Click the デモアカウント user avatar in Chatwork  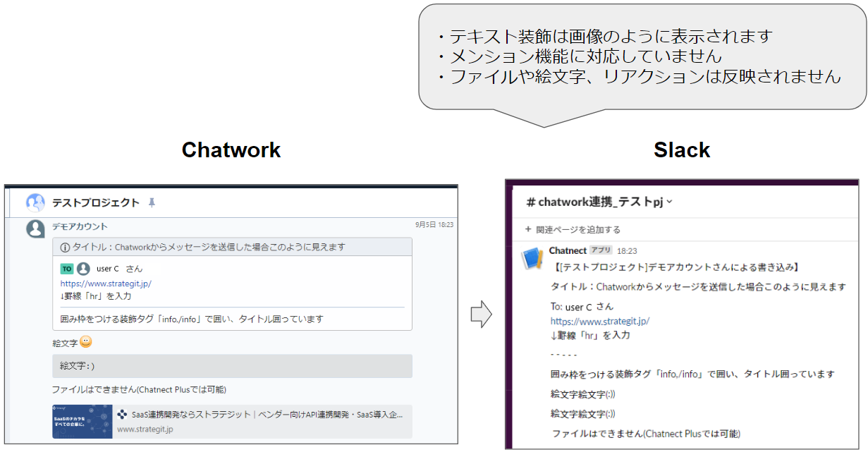35,228
